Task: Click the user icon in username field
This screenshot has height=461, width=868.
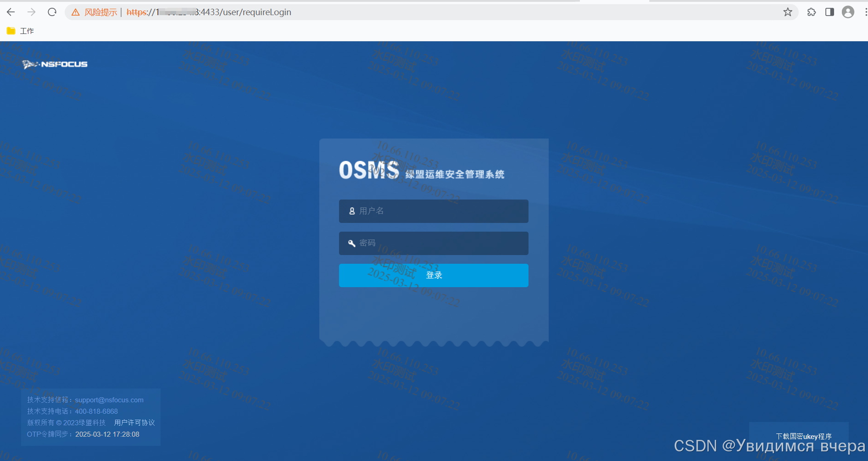Action: click(351, 211)
